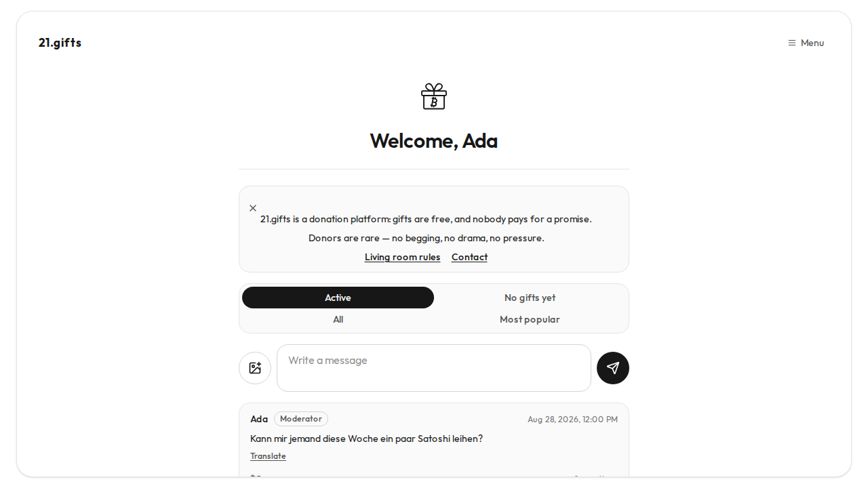Translate Ada's German message
Image resolution: width=868 pixels, height=488 pixels.
[268, 456]
